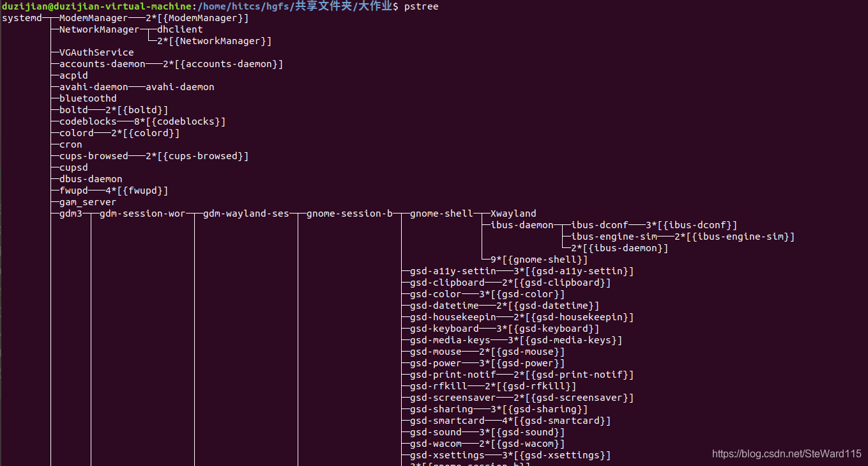Click the gsd-print-notif process name

(453, 375)
